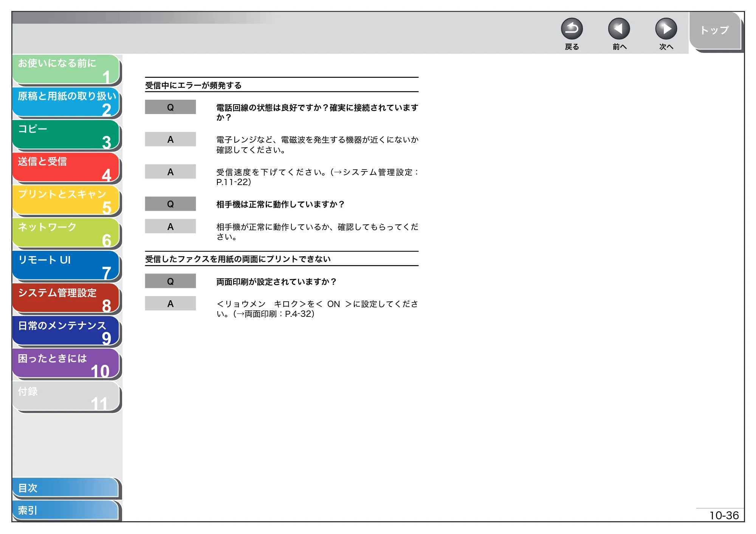This screenshot has height=534, width=756.
Task: Open the 索引 index button
Action: click(x=65, y=510)
